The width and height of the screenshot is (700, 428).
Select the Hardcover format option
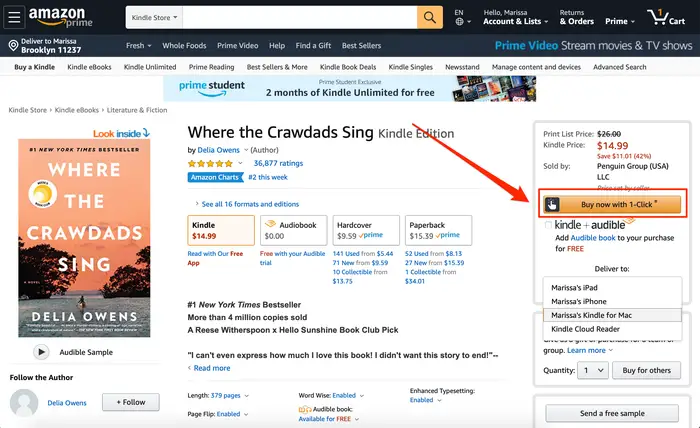[366, 230]
